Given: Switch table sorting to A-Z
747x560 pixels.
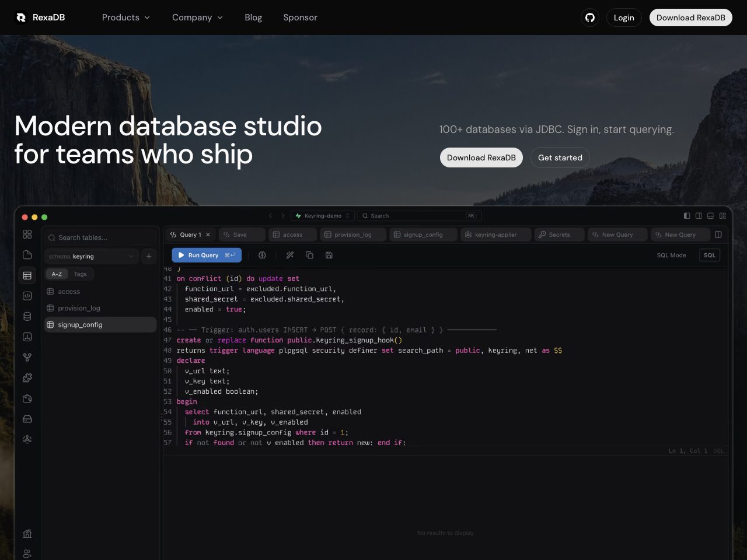Looking at the screenshot, I should (x=57, y=274).
